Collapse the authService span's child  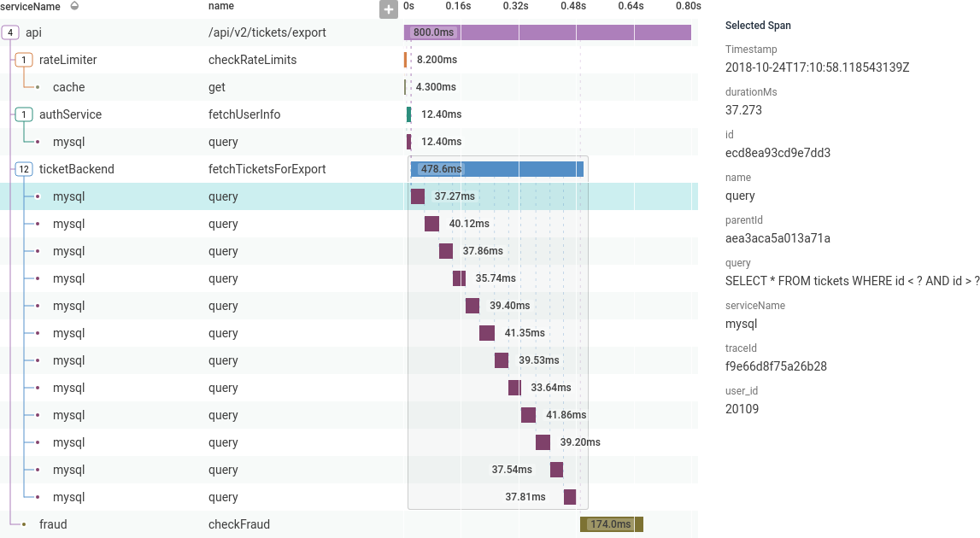coord(23,114)
